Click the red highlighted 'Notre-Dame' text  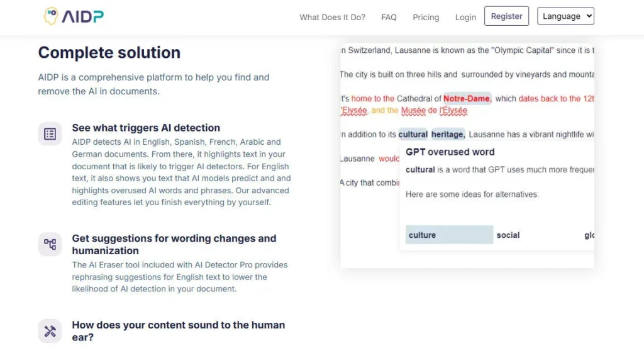(467, 98)
